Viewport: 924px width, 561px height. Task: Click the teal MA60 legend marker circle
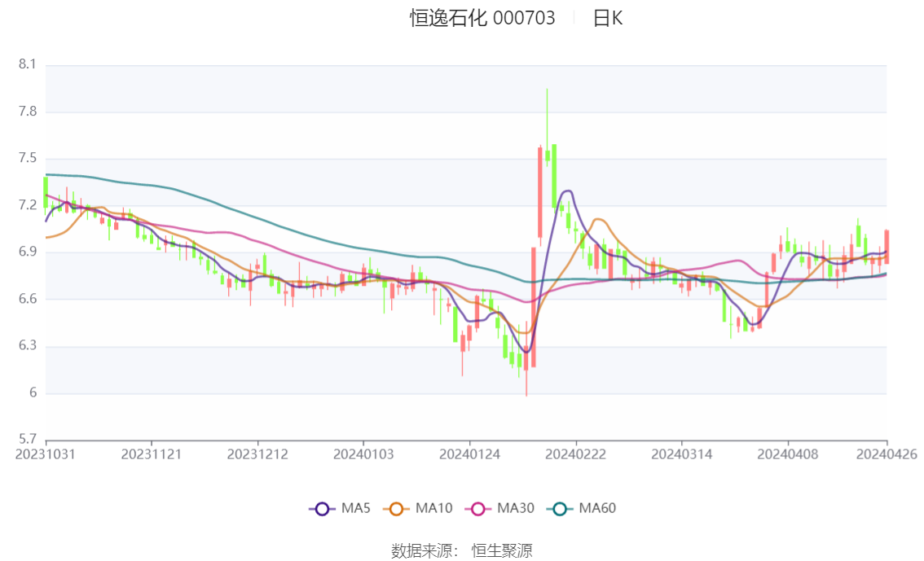[x=561, y=509]
